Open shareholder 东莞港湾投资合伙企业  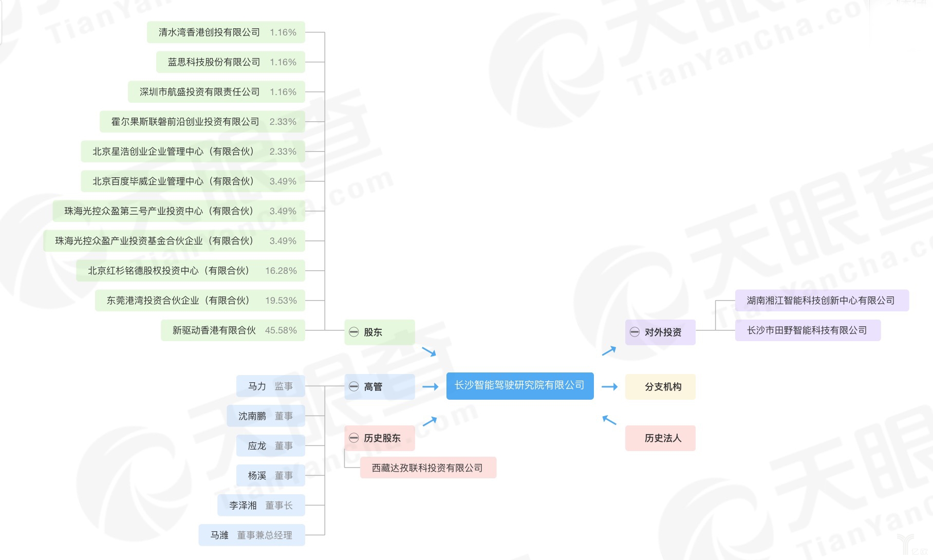click(200, 301)
